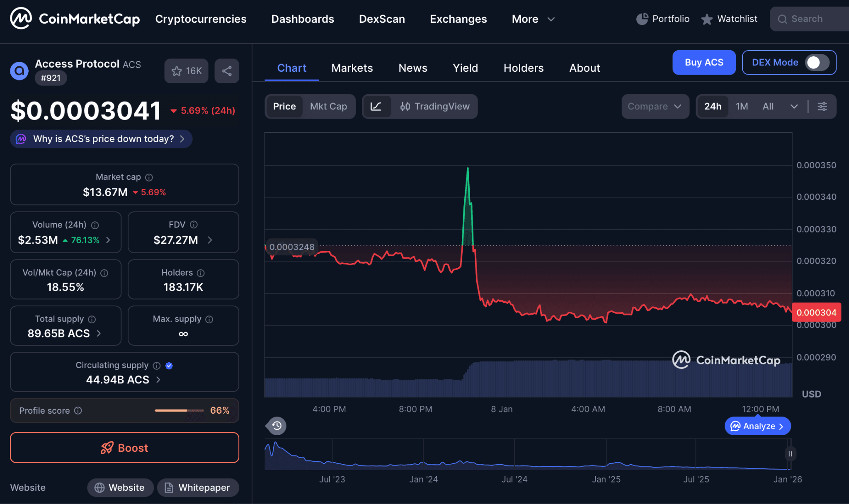This screenshot has height=504, width=849.
Task: Switch chart from Price to Mkt Cap
Action: [329, 107]
